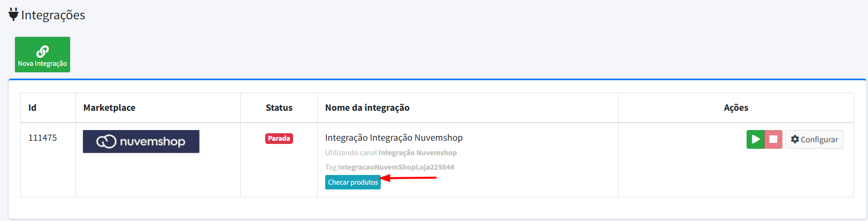Click the Nome da integração column header
Image resolution: width=868 pixels, height=221 pixels.
click(x=367, y=108)
